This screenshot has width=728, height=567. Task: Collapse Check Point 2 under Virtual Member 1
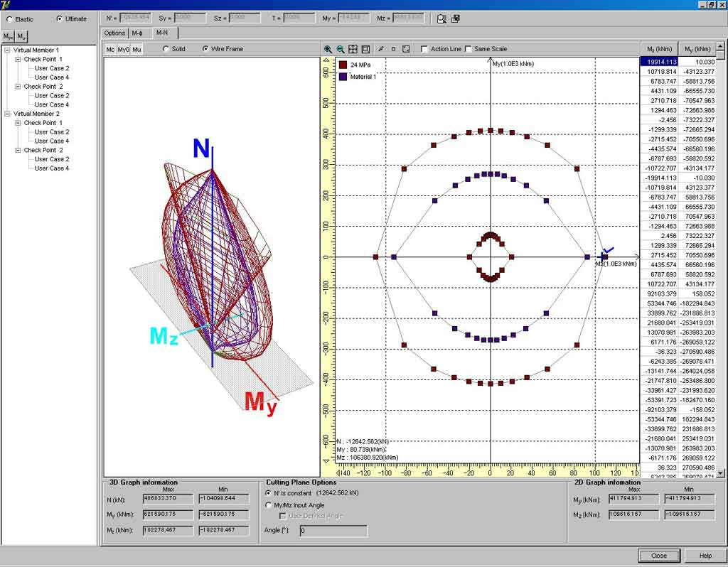pos(18,87)
